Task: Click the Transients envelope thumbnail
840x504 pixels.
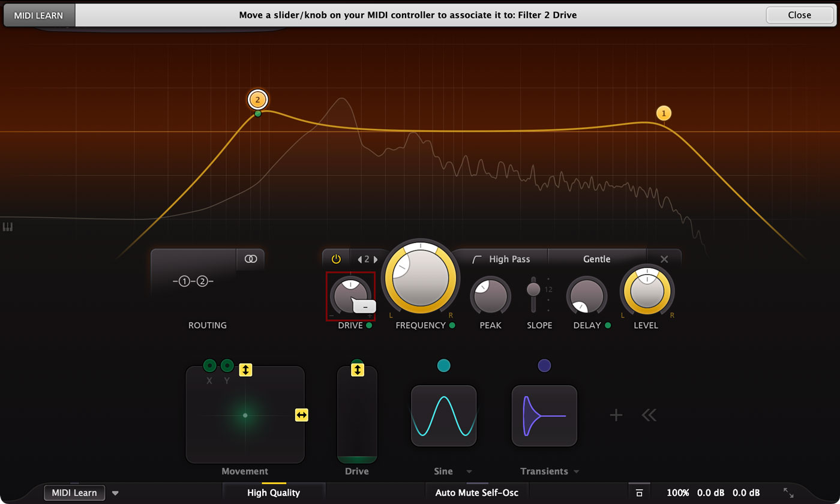Action: click(x=544, y=416)
